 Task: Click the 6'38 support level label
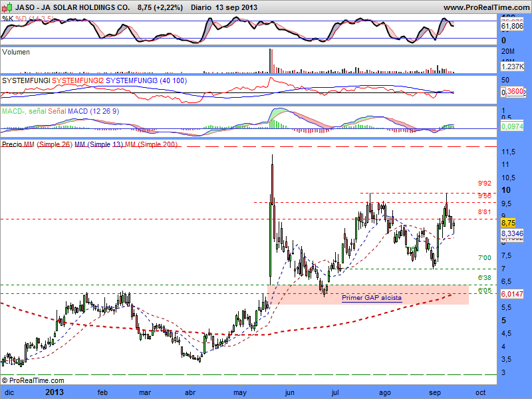(485, 277)
